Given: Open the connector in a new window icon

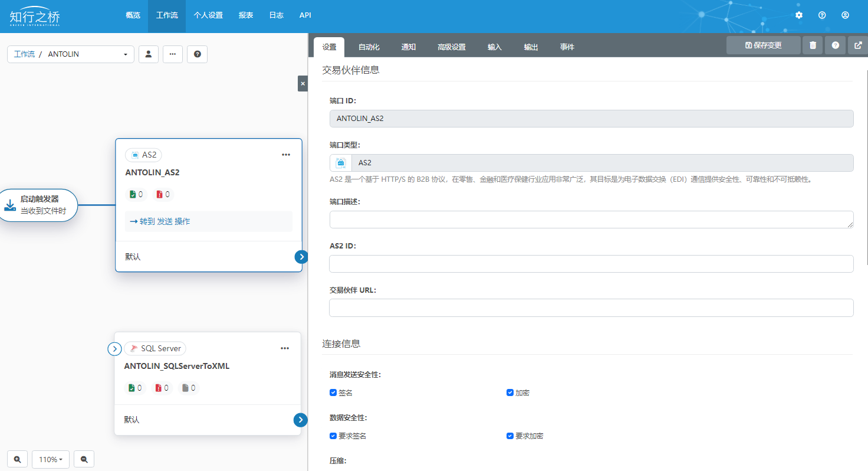Looking at the screenshot, I should [x=858, y=45].
